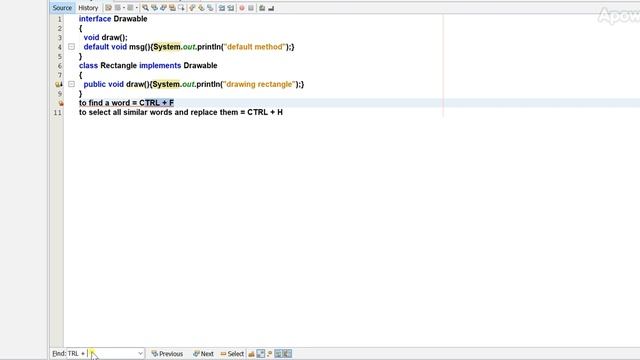Click Find Next Occurrence toolbar icon
640x360 pixels.
pos(163,8)
